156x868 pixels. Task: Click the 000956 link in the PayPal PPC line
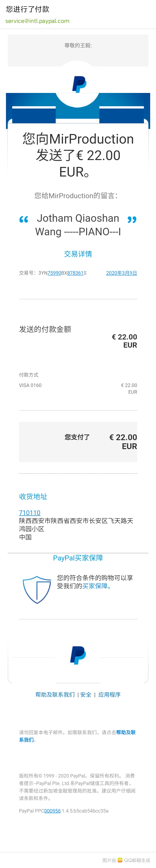(x=52, y=811)
